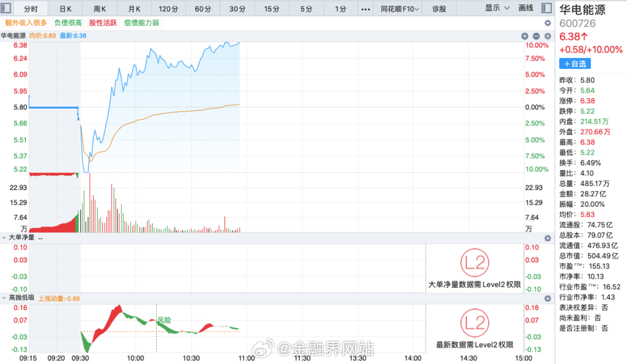Select the 分时 tab

[x=31, y=9]
